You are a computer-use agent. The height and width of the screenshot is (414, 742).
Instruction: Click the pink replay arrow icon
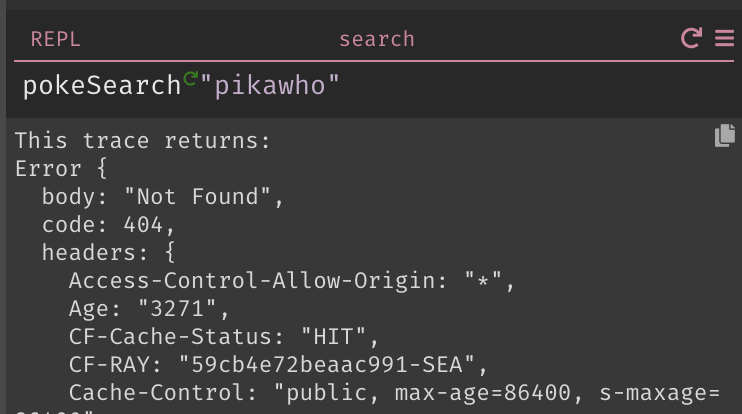click(691, 38)
